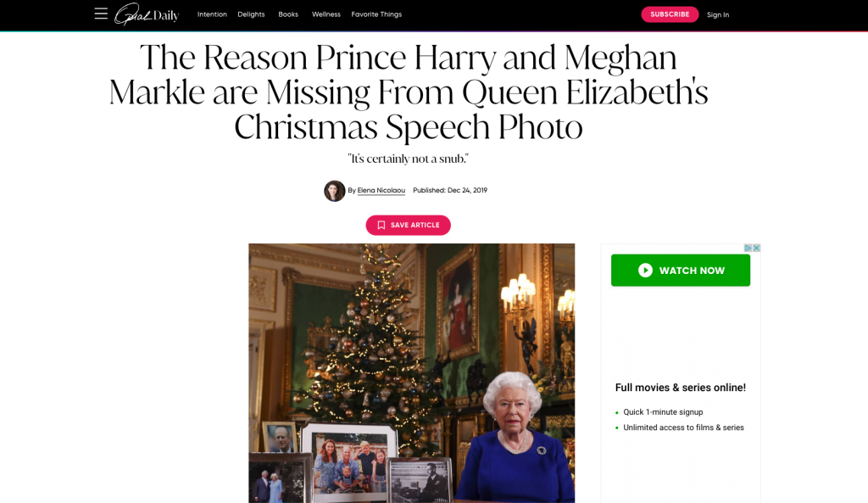Open the Intention menu item

tap(212, 14)
